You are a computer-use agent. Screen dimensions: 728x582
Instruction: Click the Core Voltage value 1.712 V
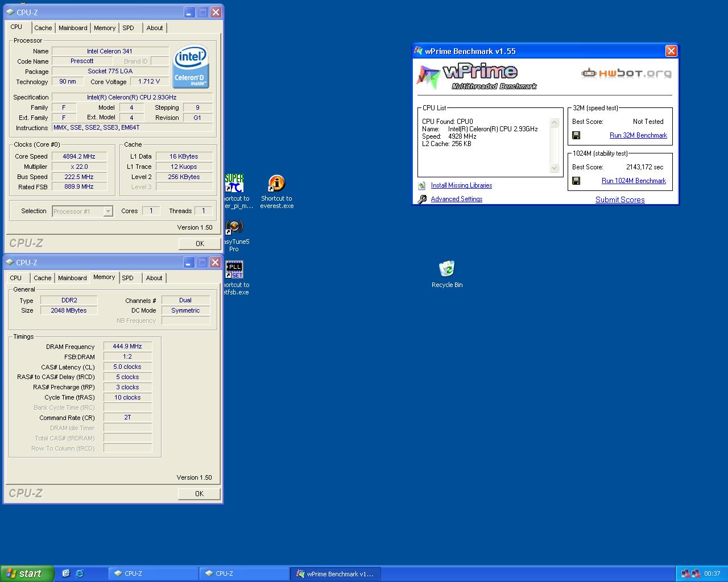[149, 81]
